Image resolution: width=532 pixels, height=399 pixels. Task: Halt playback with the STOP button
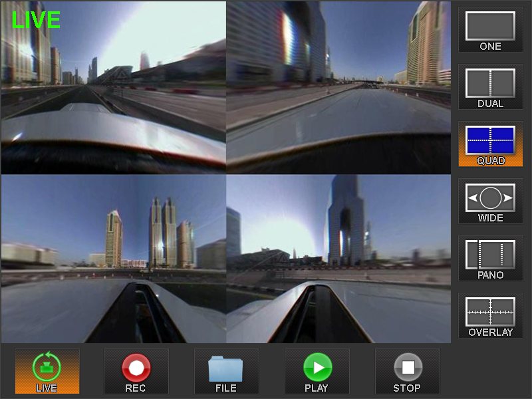tap(408, 371)
